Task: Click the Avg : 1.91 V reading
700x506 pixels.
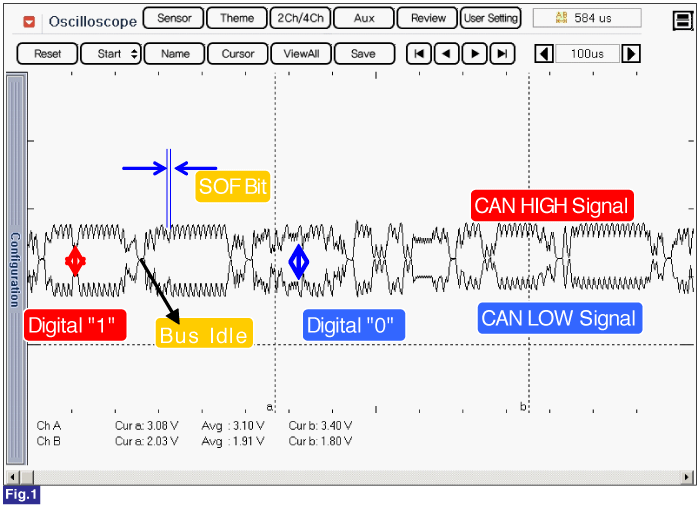Action: (x=233, y=441)
